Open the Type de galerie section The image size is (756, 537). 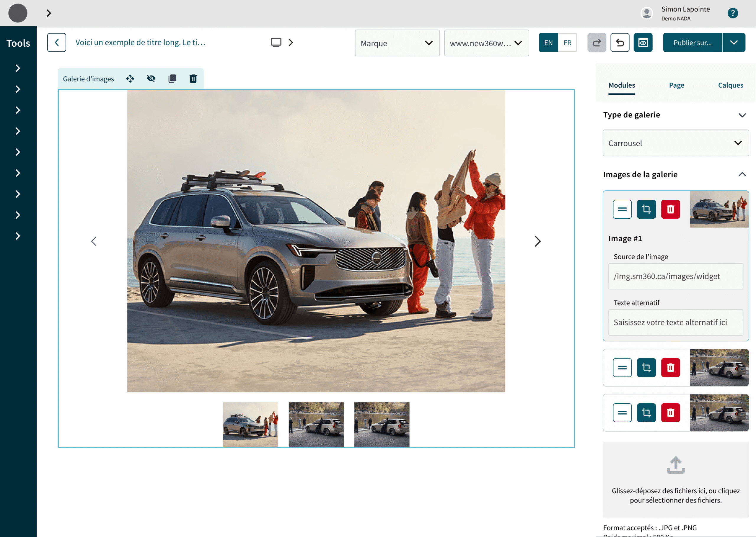coord(742,115)
